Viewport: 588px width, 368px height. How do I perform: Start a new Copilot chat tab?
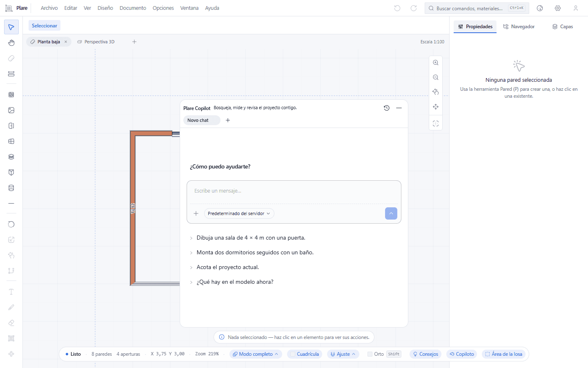click(228, 120)
